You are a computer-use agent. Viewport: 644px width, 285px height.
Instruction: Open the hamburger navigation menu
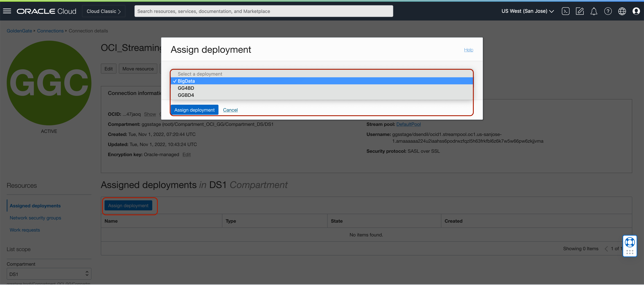click(7, 11)
